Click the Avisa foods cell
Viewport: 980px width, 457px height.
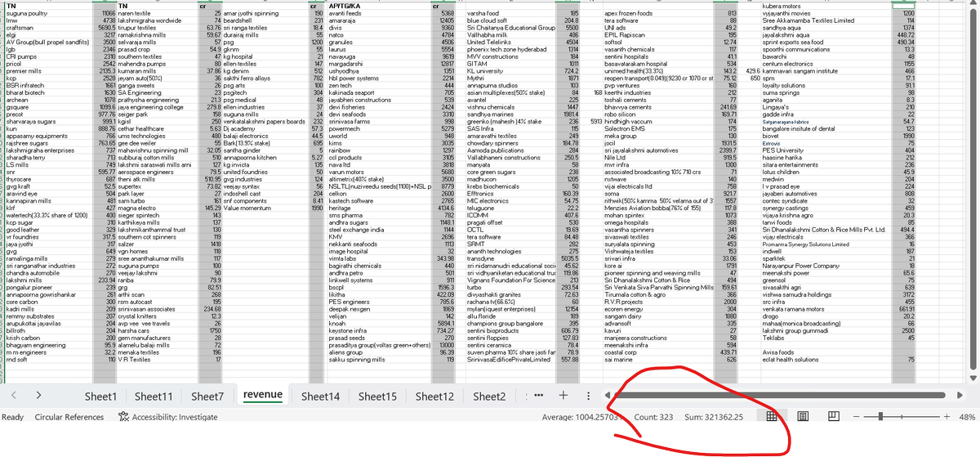coord(826,352)
